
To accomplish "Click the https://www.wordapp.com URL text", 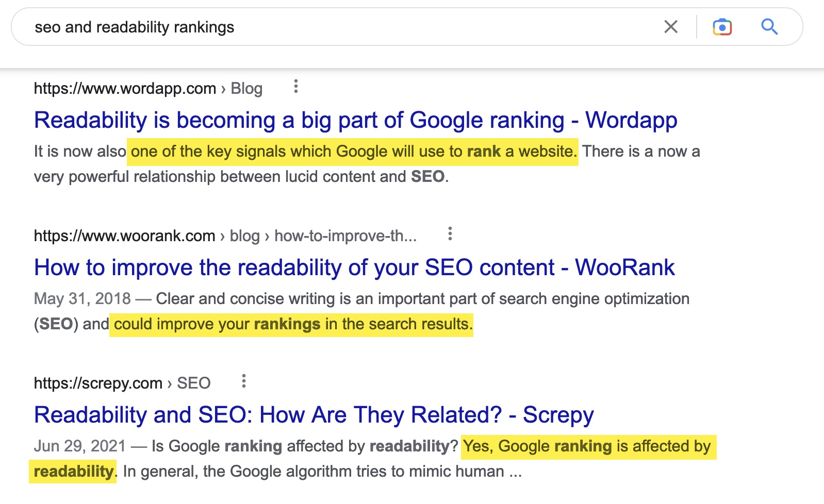I will [125, 89].
